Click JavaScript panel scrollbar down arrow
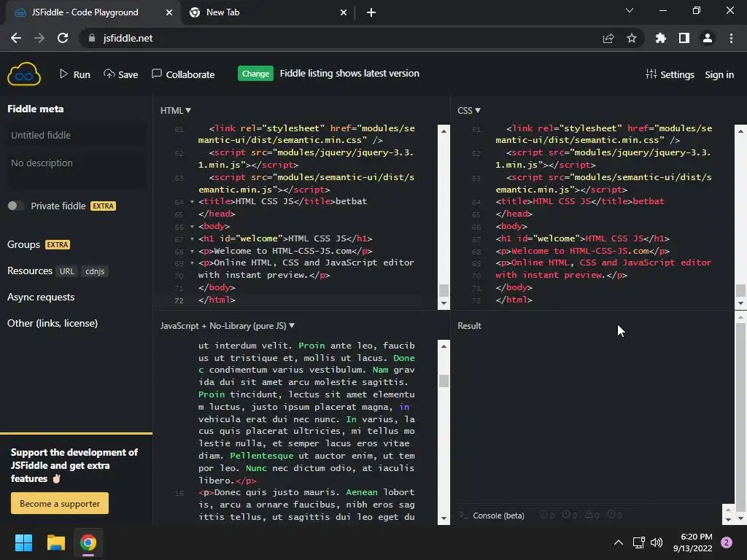This screenshot has height=560, width=747. click(x=444, y=518)
